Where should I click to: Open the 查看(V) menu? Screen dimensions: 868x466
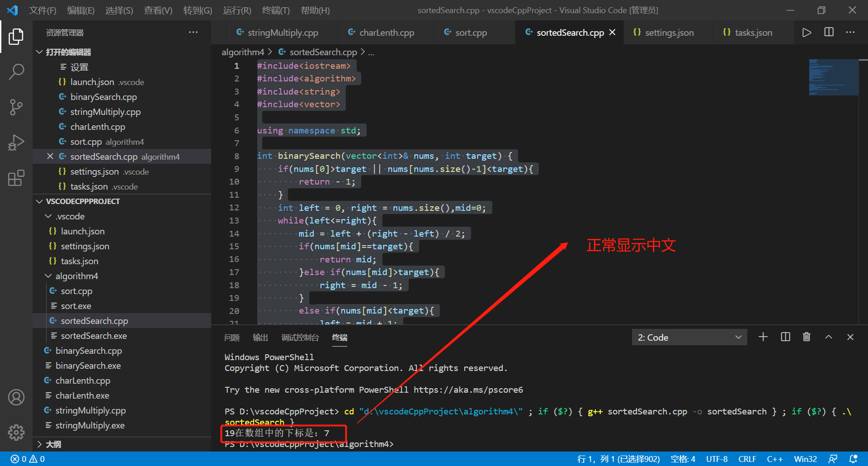pyautogui.click(x=158, y=10)
